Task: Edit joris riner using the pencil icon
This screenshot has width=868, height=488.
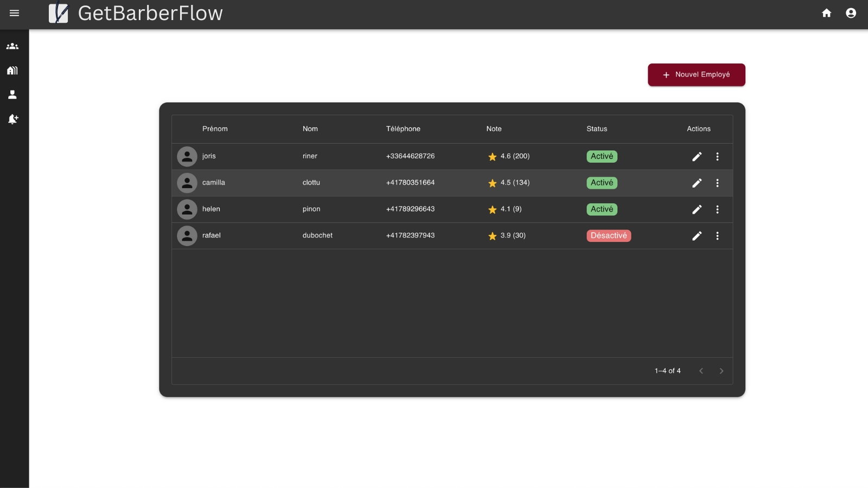Action: [x=697, y=156]
